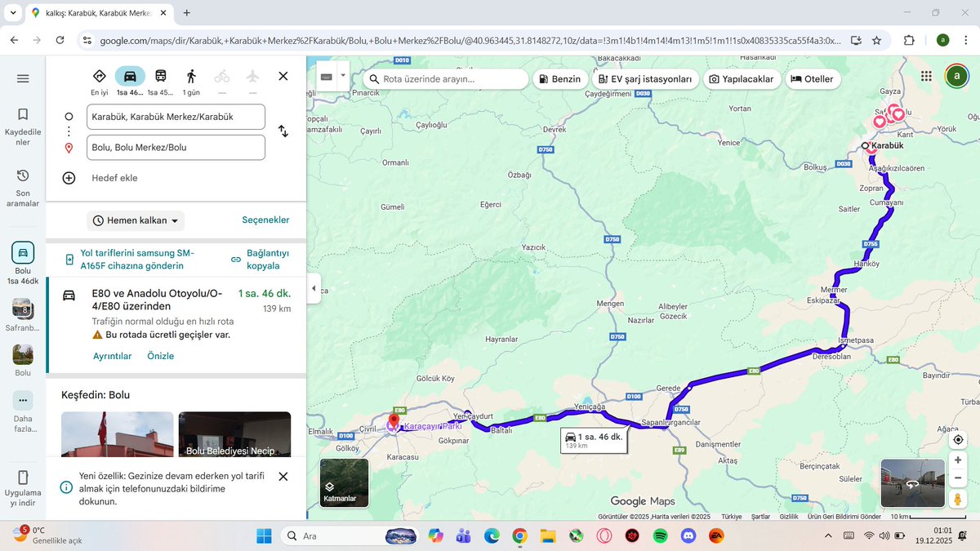Click the Bolu destination pin on map
The image size is (980, 551).
click(393, 421)
